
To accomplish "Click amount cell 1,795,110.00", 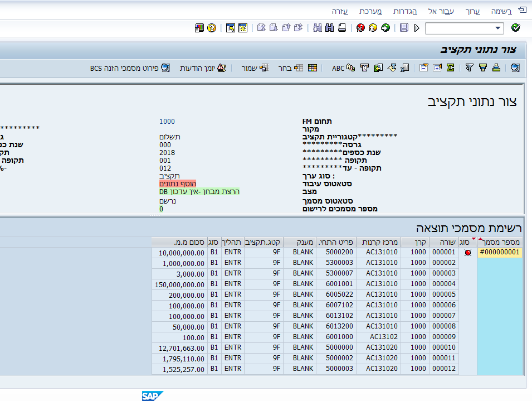I will [x=179, y=359].
